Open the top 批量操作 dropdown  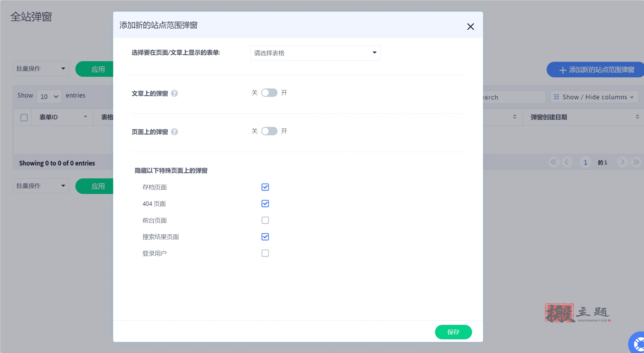41,69
